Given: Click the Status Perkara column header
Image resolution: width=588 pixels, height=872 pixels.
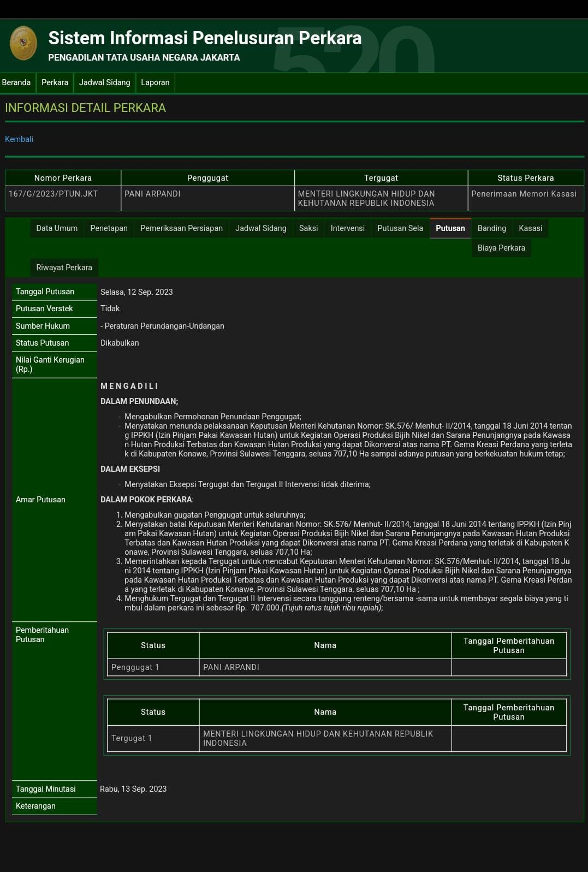Looking at the screenshot, I should (526, 178).
